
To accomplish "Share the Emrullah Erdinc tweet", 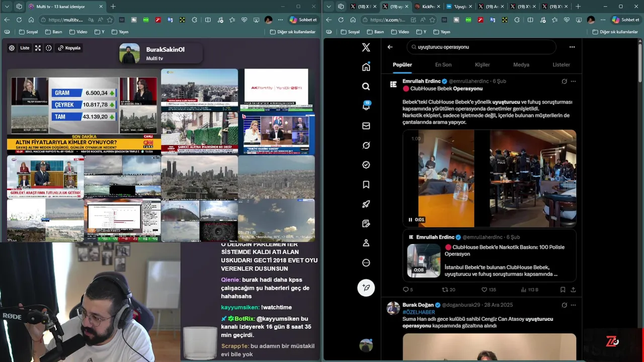I will click(573, 290).
